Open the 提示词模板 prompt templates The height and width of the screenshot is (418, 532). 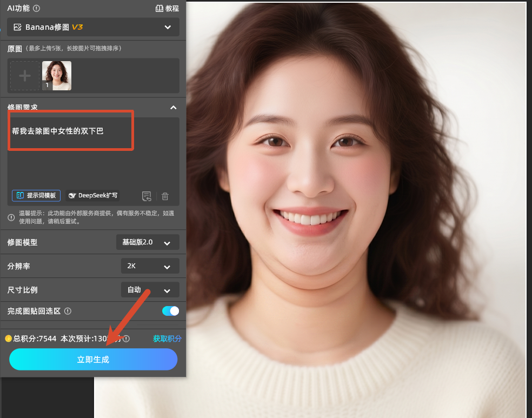tap(36, 196)
